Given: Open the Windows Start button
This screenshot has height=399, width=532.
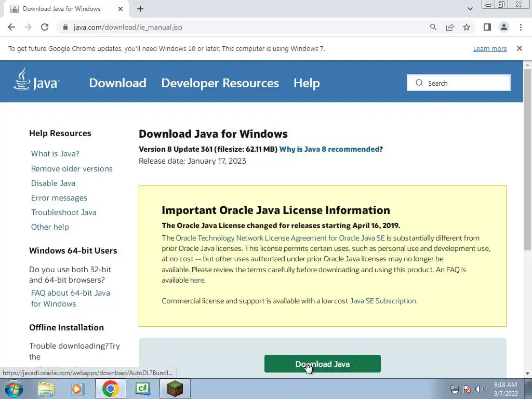Looking at the screenshot, I should (14, 389).
